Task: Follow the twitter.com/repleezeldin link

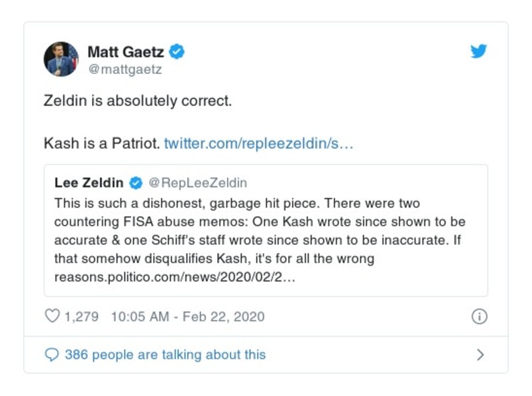Action: coord(258,143)
